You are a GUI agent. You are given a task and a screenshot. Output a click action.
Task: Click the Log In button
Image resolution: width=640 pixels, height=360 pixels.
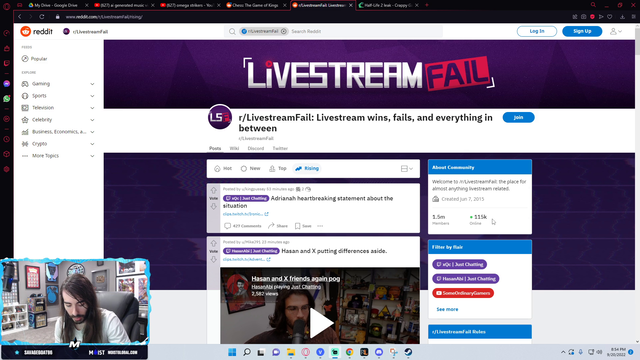pyautogui.click(x=537, y=31)
